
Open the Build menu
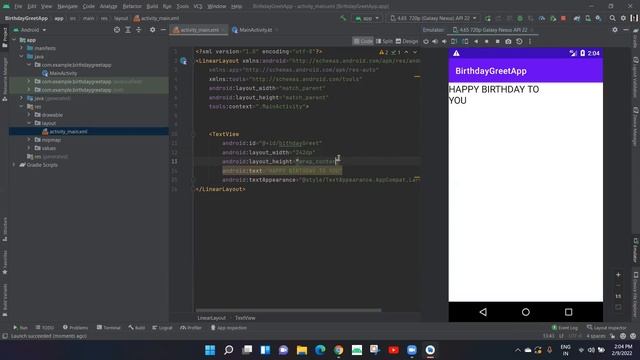(152, 6)
